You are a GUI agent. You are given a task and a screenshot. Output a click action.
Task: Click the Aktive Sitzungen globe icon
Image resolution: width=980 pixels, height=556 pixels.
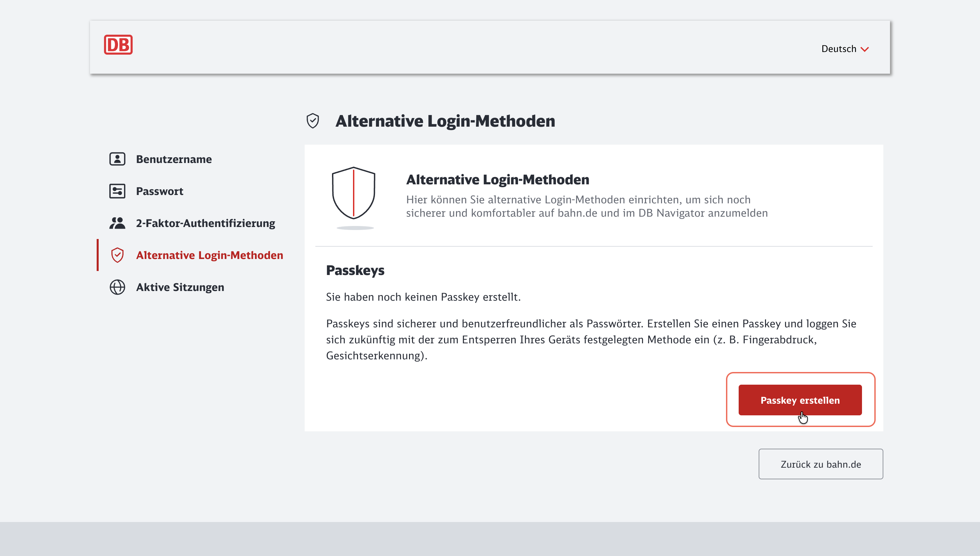[117, 287]
